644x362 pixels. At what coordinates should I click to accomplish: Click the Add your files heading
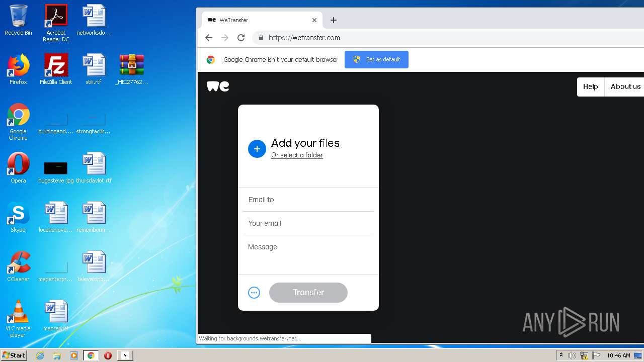[x=305, y=143]
